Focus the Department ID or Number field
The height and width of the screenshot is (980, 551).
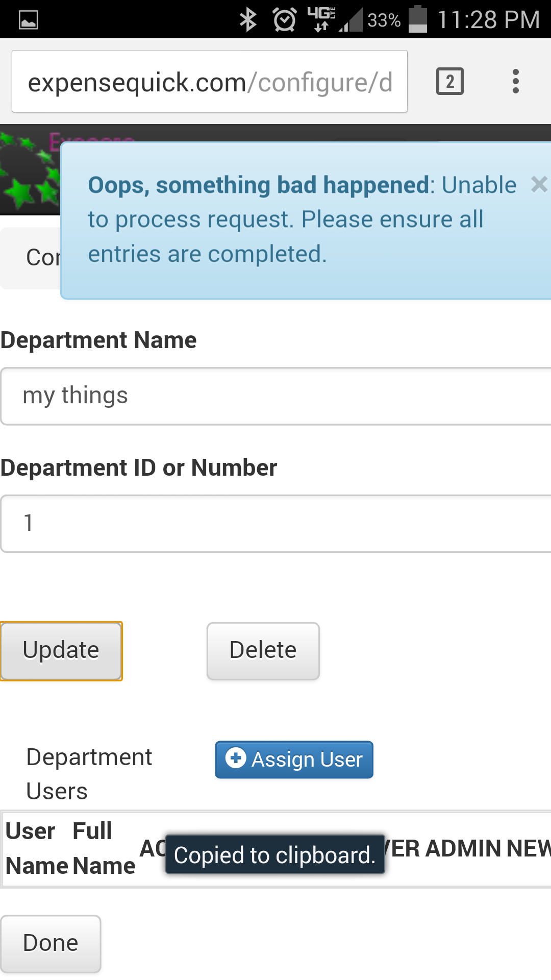tap(275, 524)
